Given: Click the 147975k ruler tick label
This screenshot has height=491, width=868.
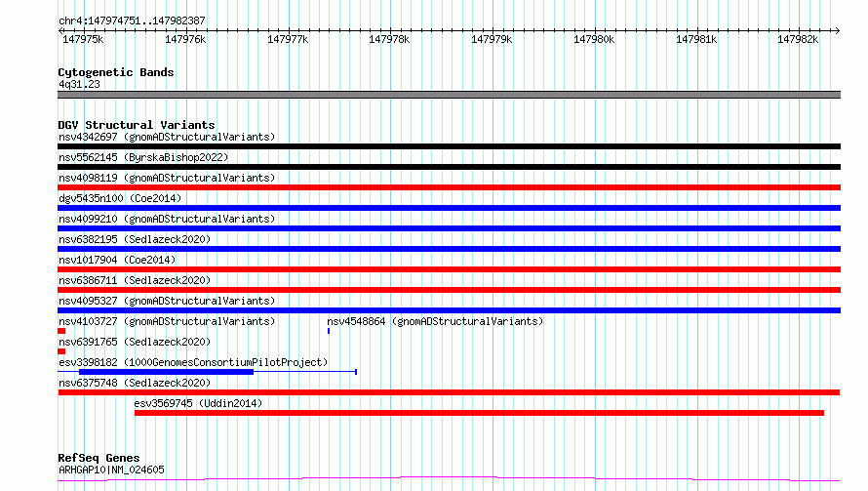Looking at the screenshot, I should click(83, 39).
